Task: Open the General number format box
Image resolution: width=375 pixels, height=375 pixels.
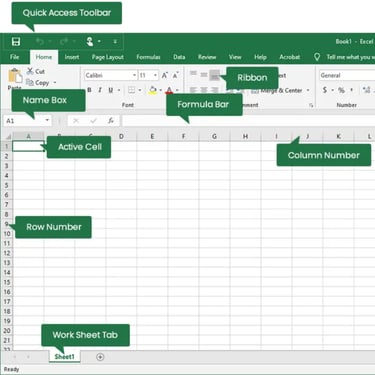Action: [x=347, y=75]
